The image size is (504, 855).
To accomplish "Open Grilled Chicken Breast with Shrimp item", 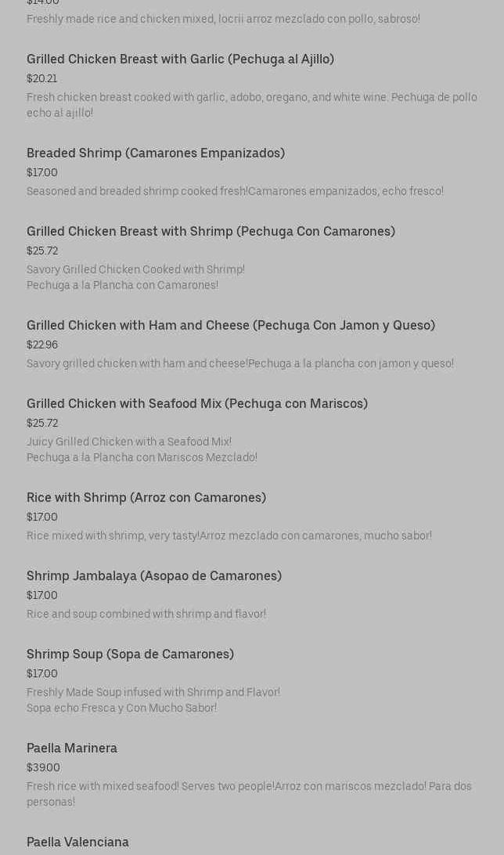I will coord(211,232).
